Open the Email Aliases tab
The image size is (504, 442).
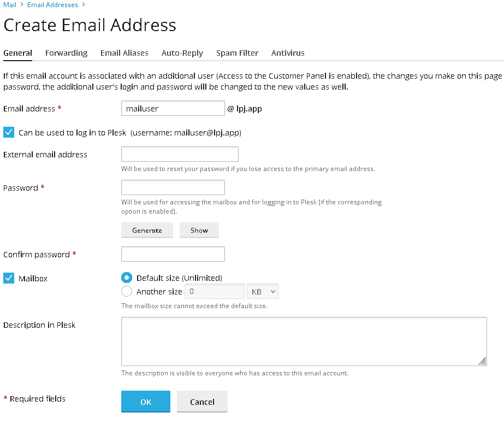pos(124,53)
